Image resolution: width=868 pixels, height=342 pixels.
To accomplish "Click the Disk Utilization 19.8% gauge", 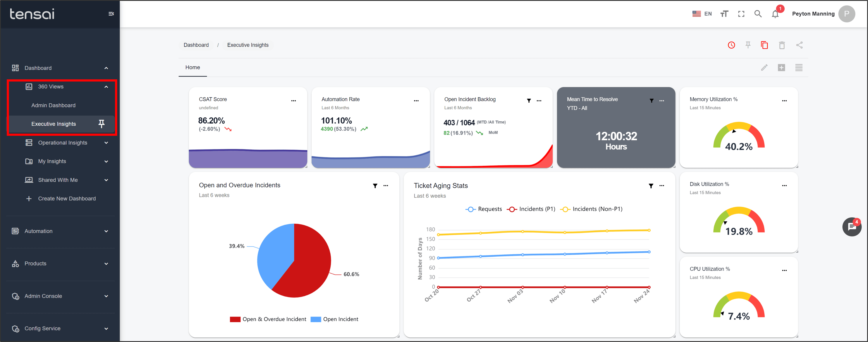I will coord(739,221).
